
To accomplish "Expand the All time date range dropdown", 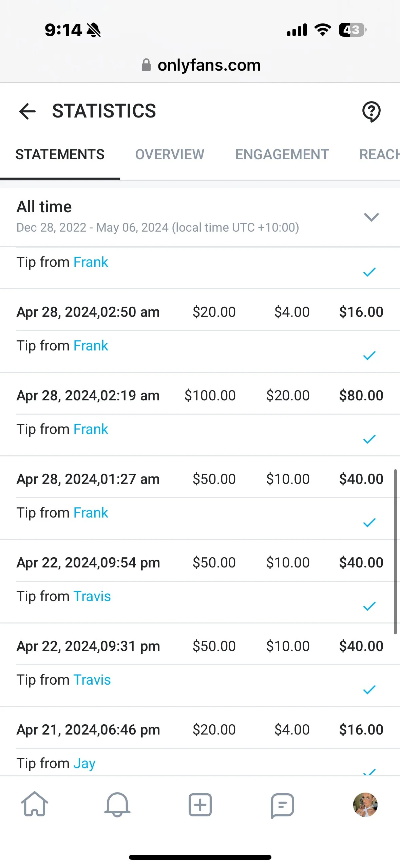I will point(371,217).
